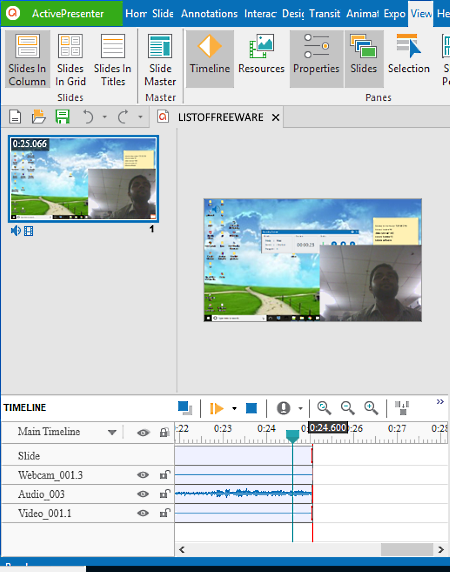The height and width of the screenshot is (572, 450).
Task: Open the ActivePresenter application menu
Action: (62, 13)
